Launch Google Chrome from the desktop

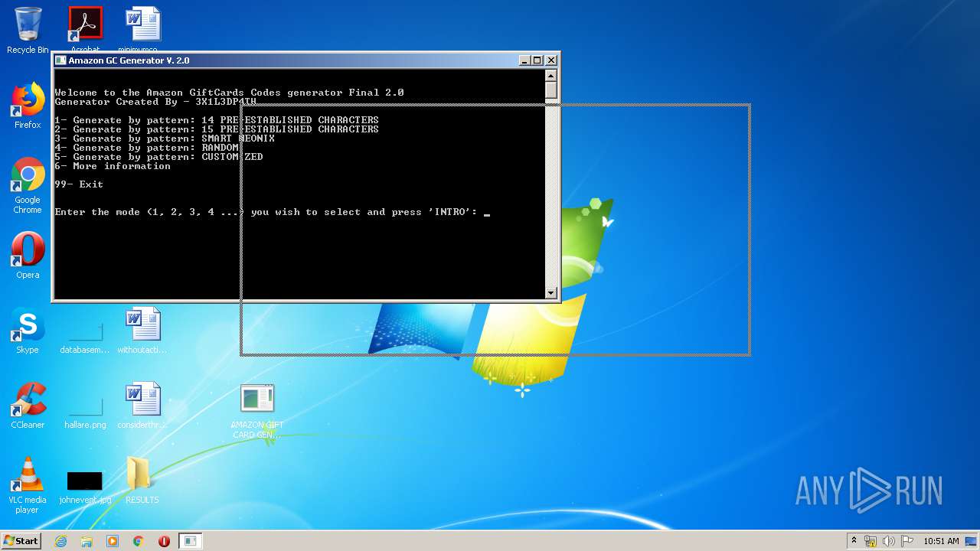(28, 185)
